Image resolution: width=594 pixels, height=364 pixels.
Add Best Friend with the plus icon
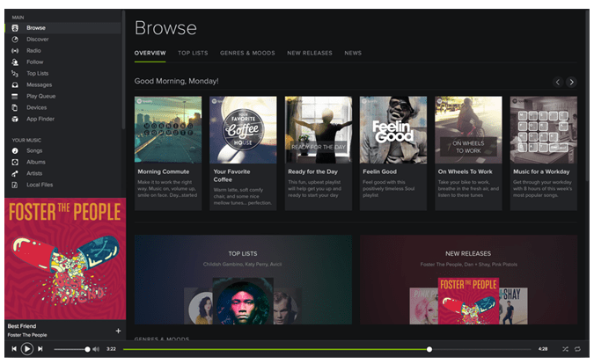[x=118, y=331]
